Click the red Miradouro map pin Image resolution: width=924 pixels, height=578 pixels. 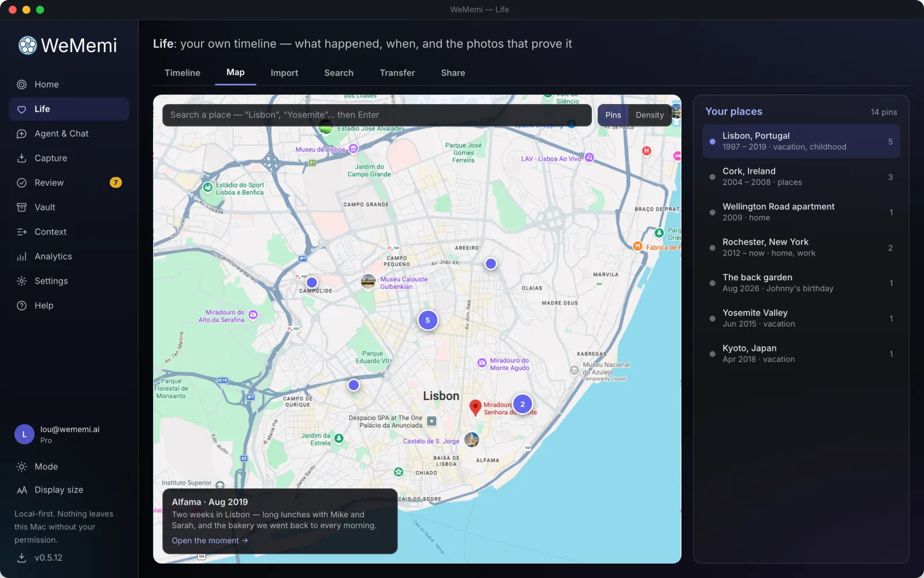(x=475, y=407)
